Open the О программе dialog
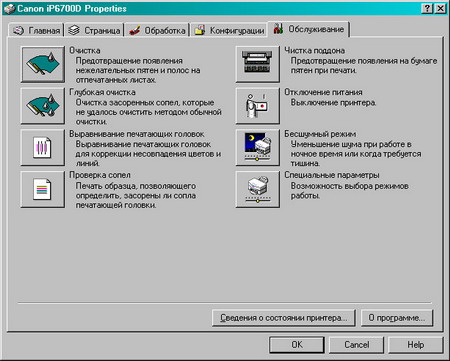Screen dimensions: 450x361 [x=397, y=318]
